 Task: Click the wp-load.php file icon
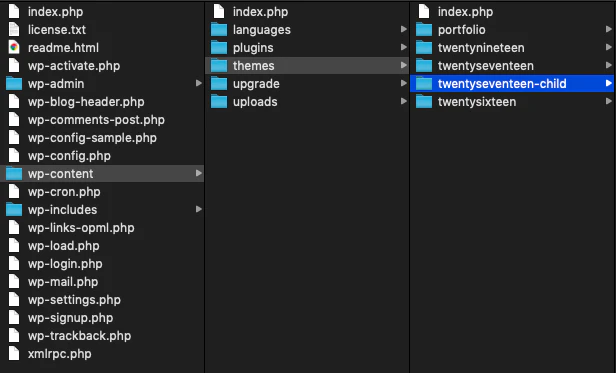[14, 246]
